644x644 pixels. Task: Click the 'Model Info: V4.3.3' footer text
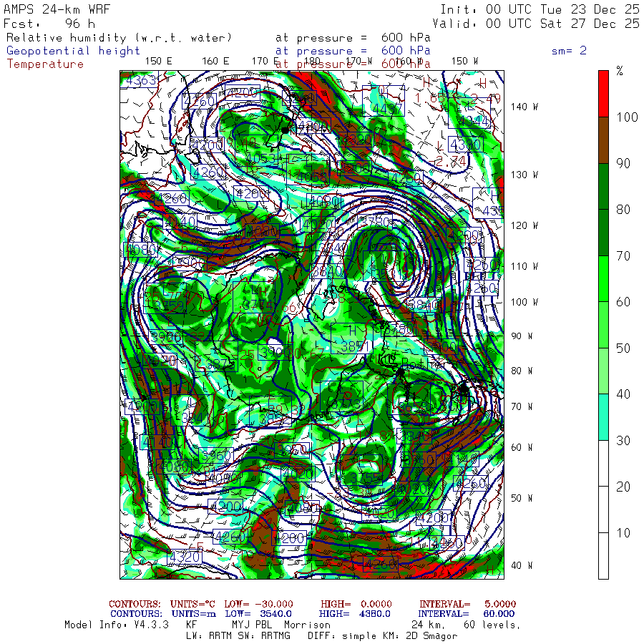117,625
